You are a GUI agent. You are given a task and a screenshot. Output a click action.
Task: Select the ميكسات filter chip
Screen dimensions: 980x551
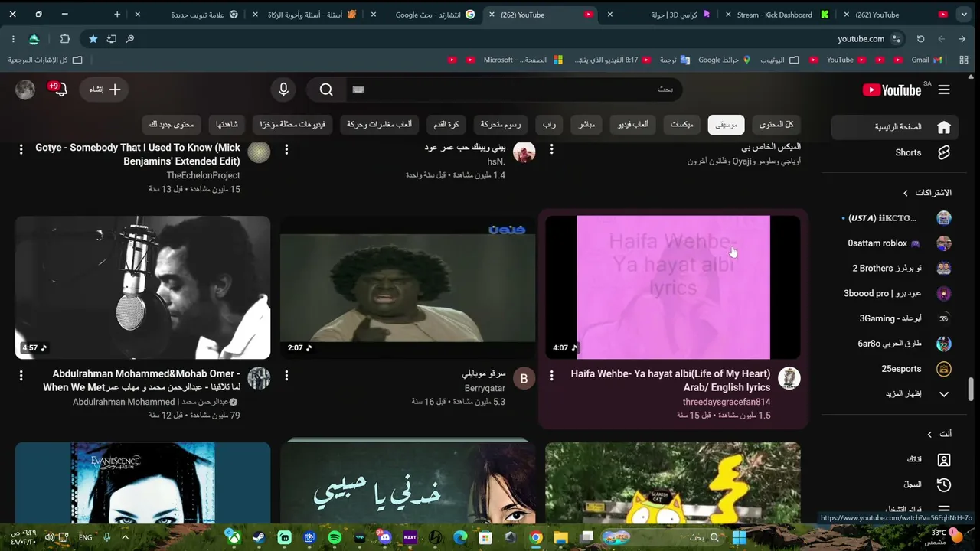coord(682,125)
